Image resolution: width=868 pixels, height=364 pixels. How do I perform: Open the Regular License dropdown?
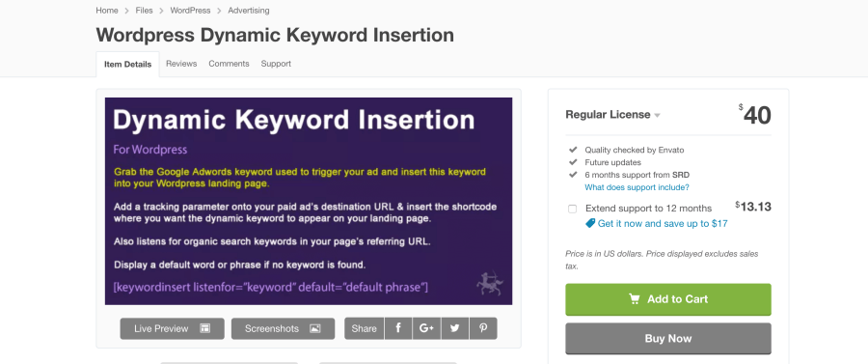point(612,115)
